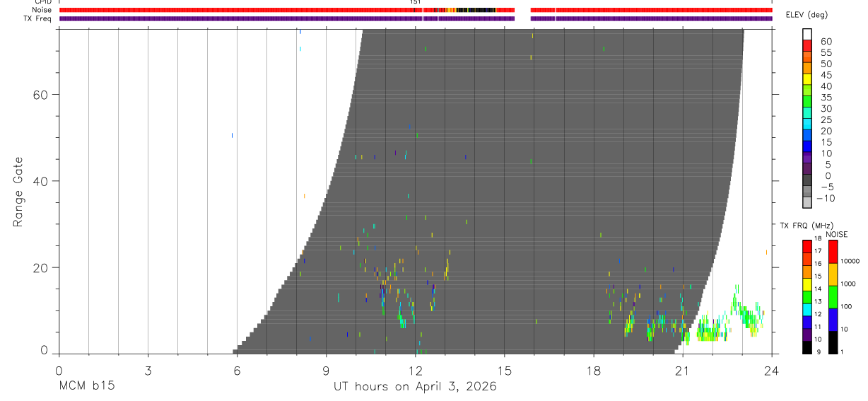
Task: Click the Range Gate tick label "40"
Action: click(41, 181)
